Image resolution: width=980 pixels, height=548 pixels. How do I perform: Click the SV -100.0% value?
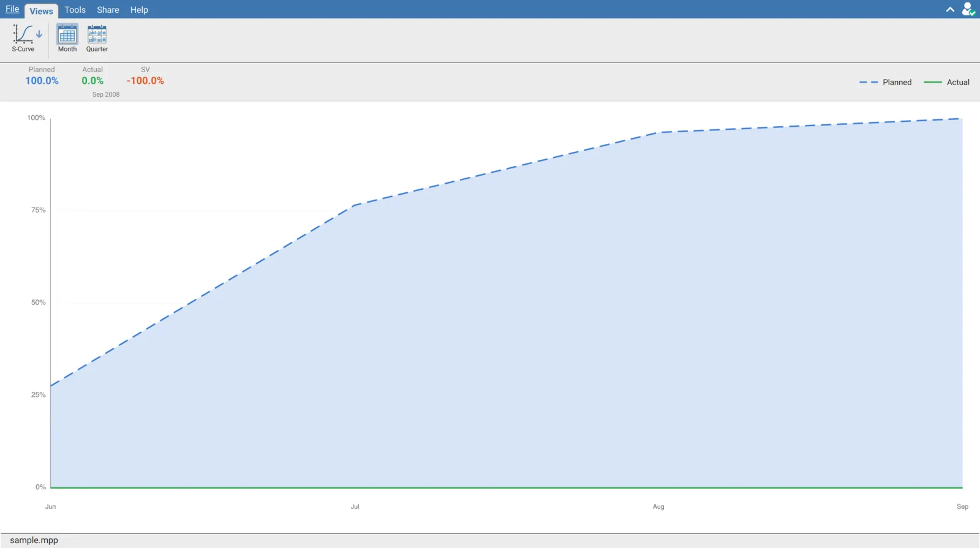point(145,81)
